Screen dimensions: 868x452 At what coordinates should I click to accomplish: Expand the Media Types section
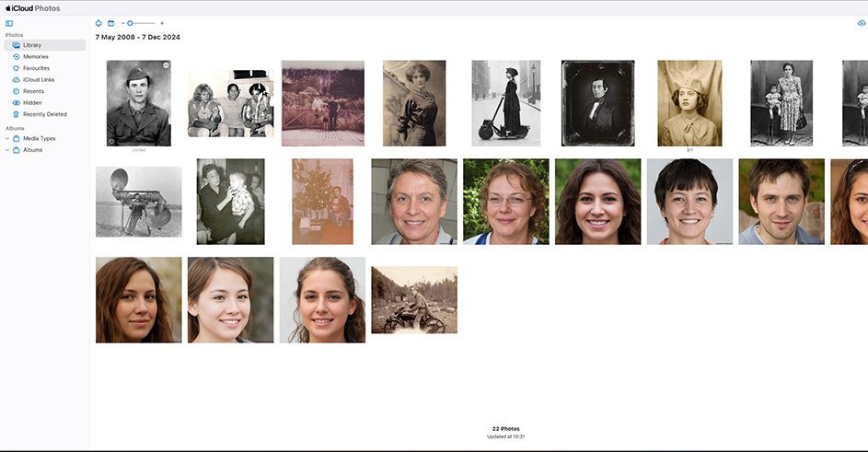coord(7,138)
